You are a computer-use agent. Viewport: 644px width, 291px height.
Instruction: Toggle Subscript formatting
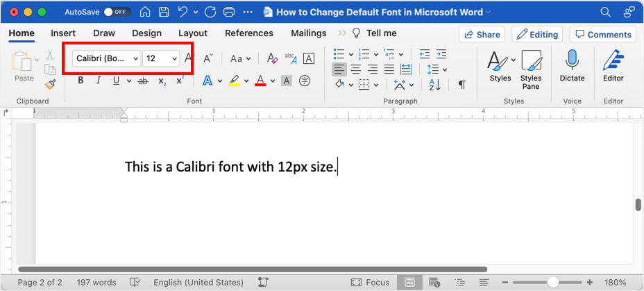162,81
